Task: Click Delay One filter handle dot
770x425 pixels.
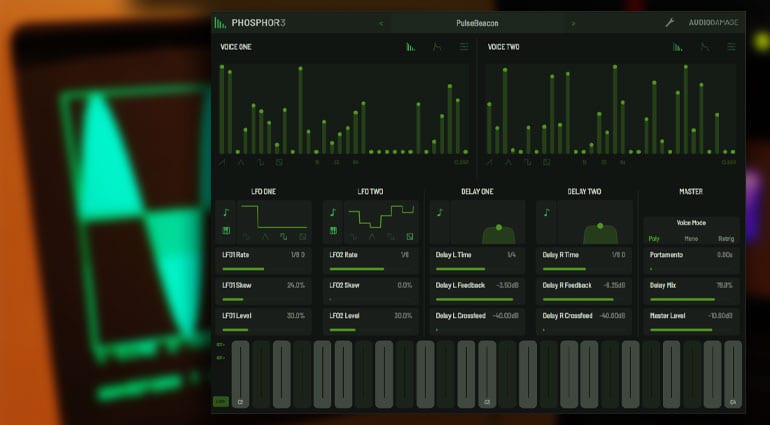Action: coord(499,227)
